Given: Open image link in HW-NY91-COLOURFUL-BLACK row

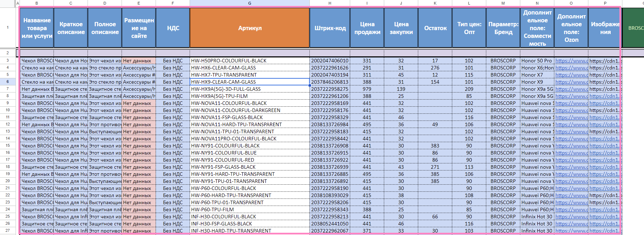Looking at the screenshot, I should (604, 146).
